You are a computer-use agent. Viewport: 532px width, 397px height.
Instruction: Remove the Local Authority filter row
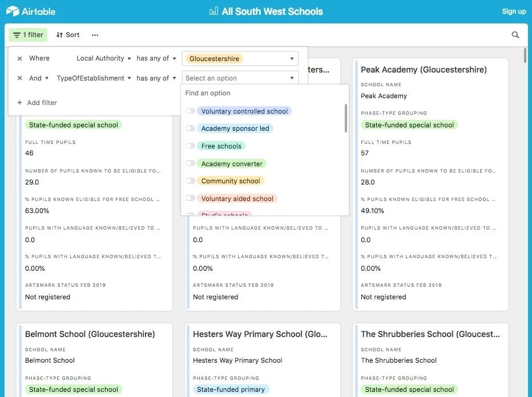point(19,58)
